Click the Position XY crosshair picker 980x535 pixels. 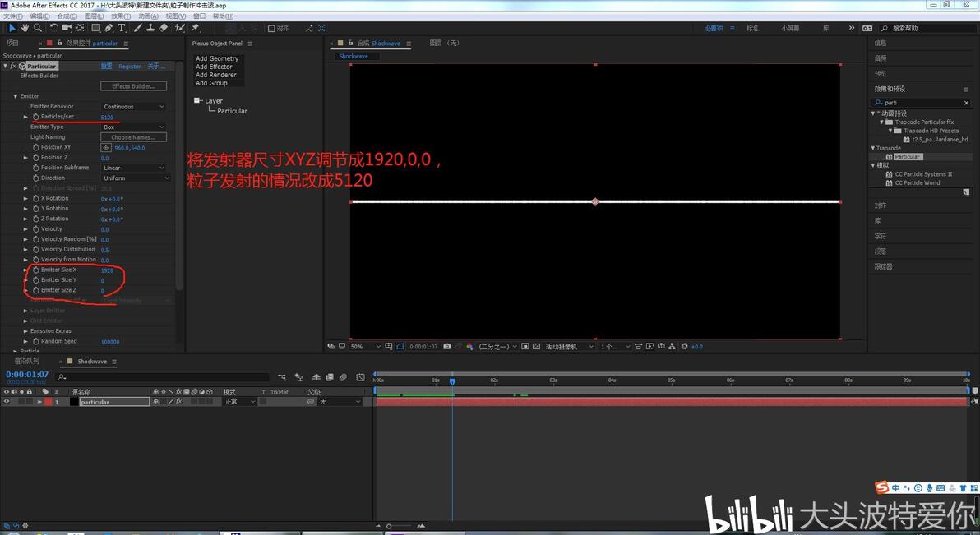105,147
